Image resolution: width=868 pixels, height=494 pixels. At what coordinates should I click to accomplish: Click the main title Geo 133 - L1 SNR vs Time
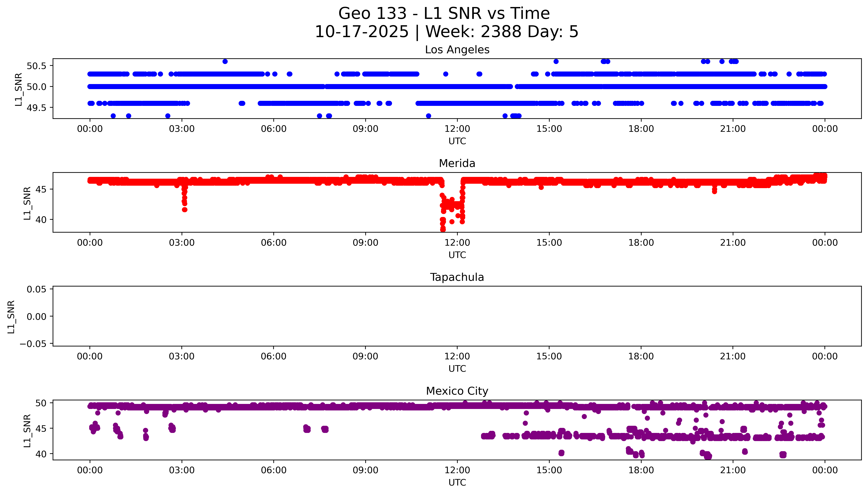[x=444, y=14]
